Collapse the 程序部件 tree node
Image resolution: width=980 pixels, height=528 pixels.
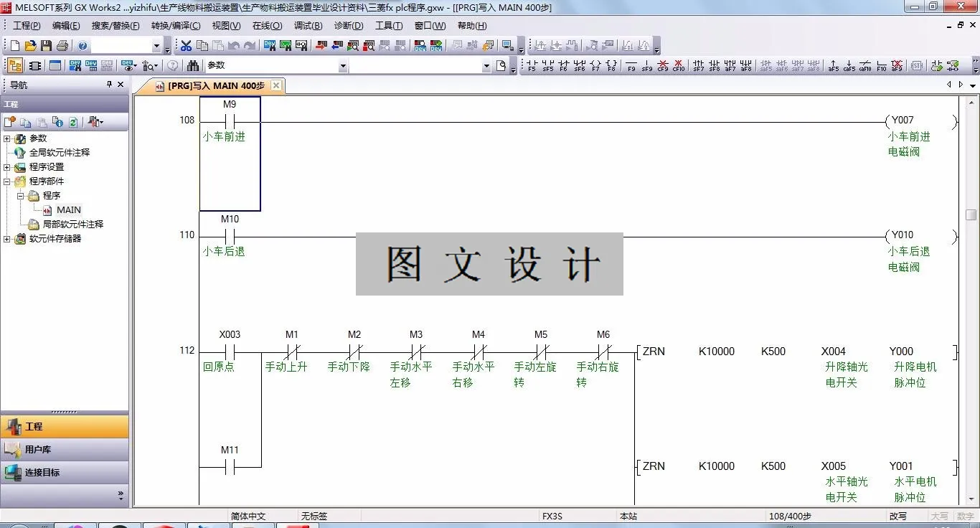pyautogui.click(x=8, y=181)
